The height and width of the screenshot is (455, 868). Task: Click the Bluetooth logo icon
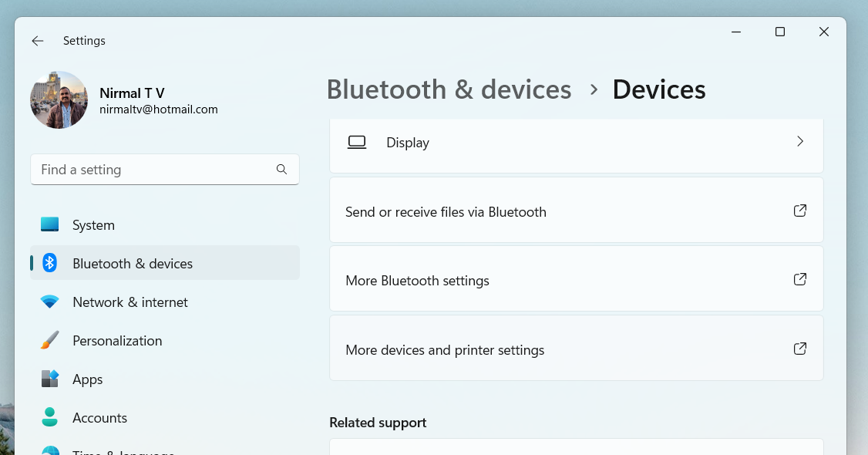(x=50, y=263)
